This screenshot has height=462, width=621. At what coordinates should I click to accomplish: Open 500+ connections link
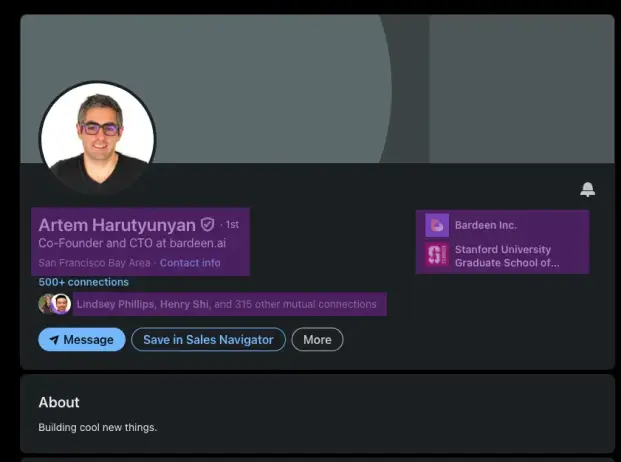click(84, 282)
